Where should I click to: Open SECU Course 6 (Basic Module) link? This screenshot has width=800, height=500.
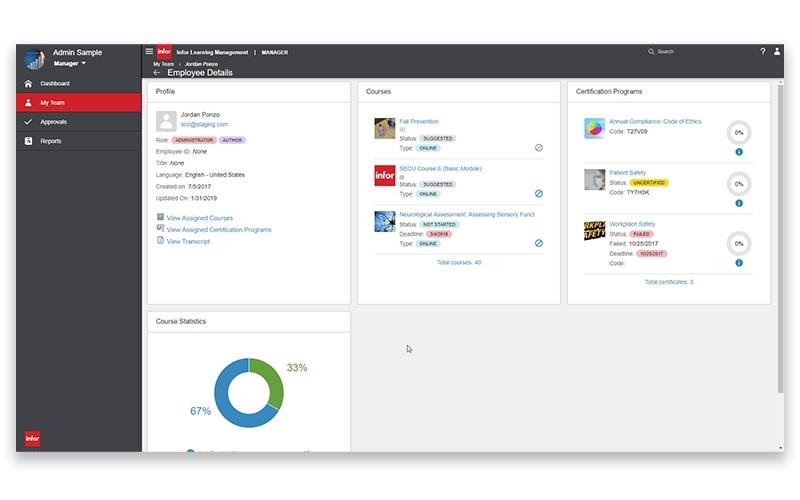(440, 168)
